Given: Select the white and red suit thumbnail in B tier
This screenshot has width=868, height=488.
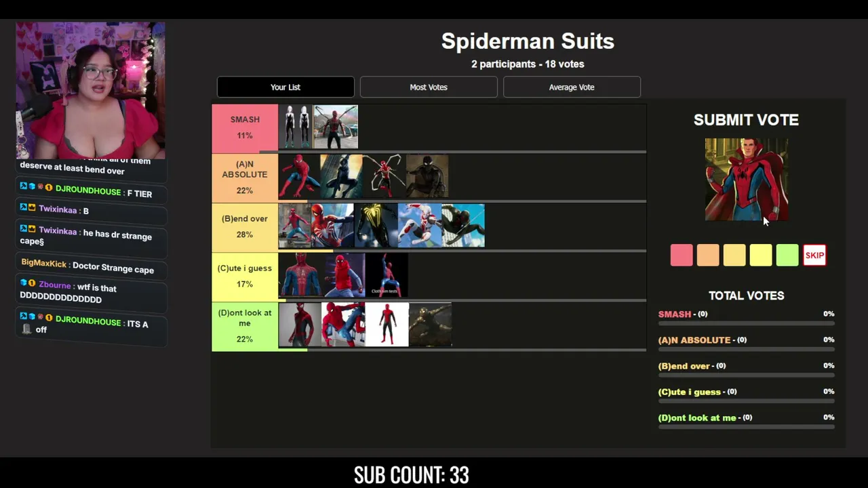Looking at the screenshot, I should point(420,226).
